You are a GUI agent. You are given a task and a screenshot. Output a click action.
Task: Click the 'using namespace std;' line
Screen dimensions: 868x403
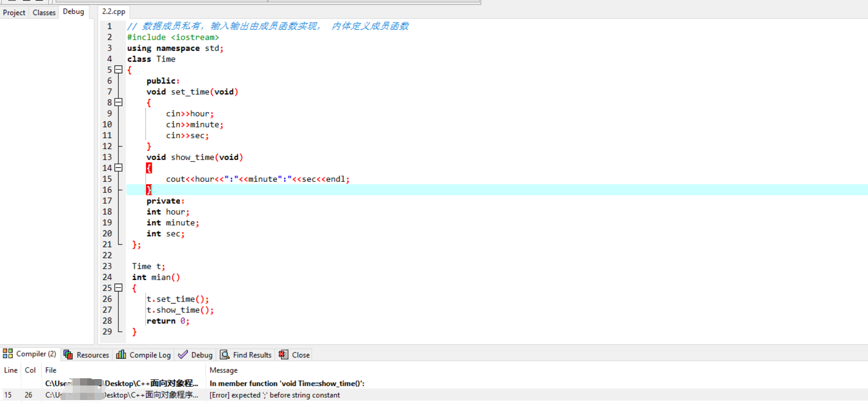[175, 48]
